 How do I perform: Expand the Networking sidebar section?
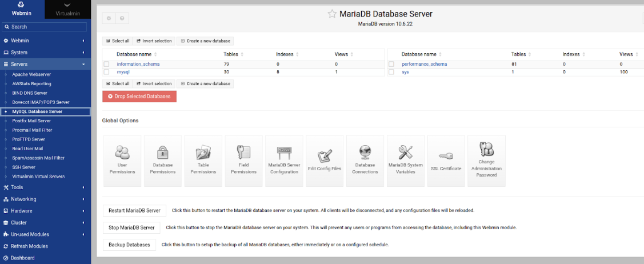tap(45, 199)
